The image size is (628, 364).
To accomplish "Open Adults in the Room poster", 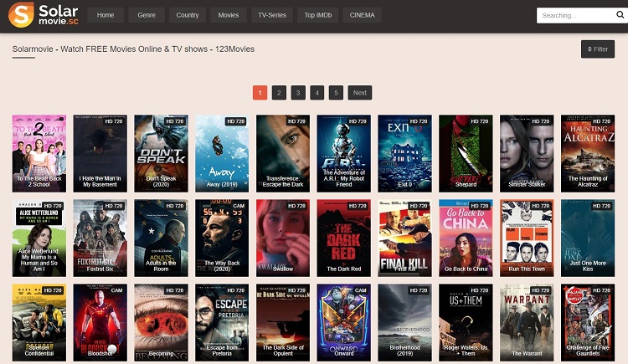I will 161,238.
